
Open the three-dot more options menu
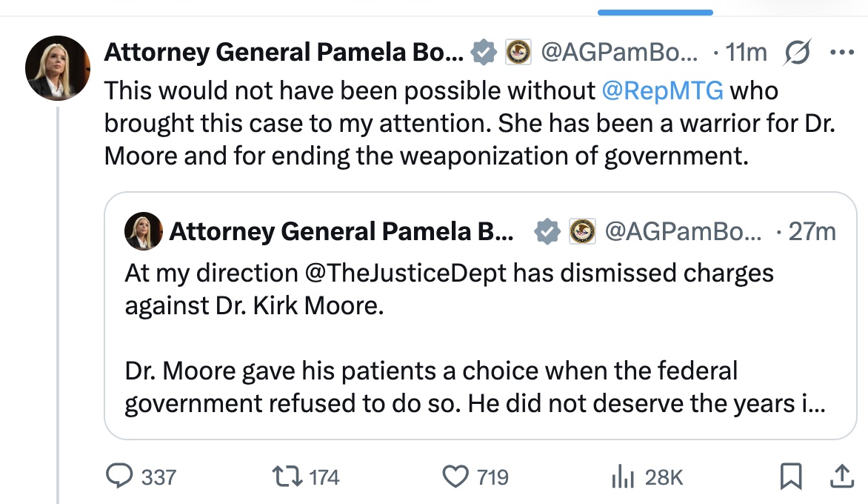842,53
